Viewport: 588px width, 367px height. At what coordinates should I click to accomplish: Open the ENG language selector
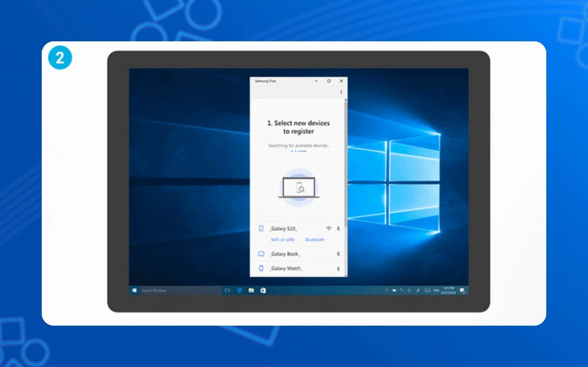click(436, 290)
